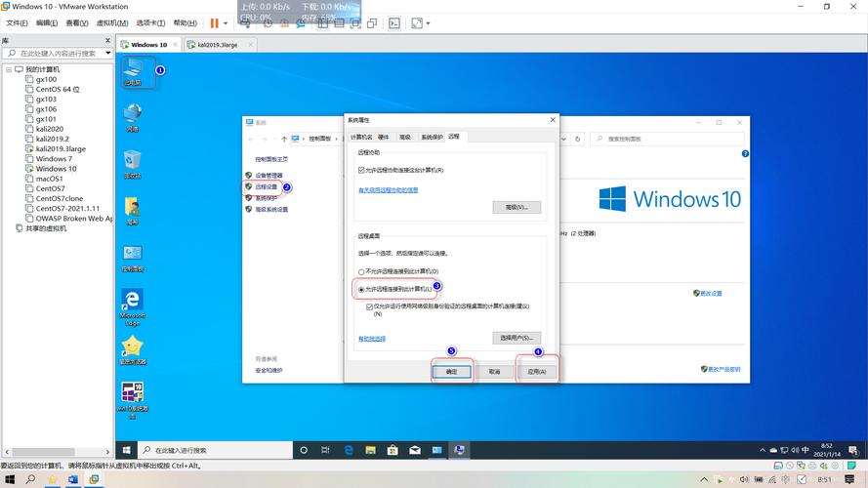
Task: Open the full screen options dropdown arrow
Action: click(x=428, y=23)
